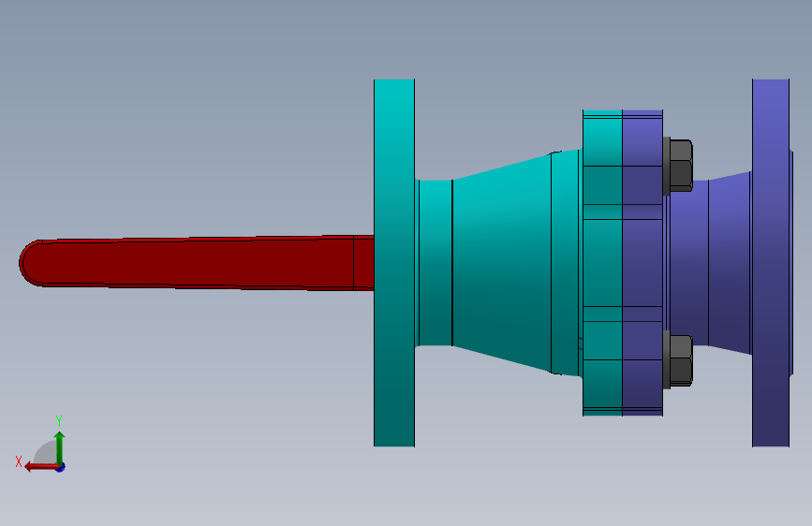This screenshot has width=812, height=526.
Task: Click the red "X" axis label
Action: coord(19,461)
